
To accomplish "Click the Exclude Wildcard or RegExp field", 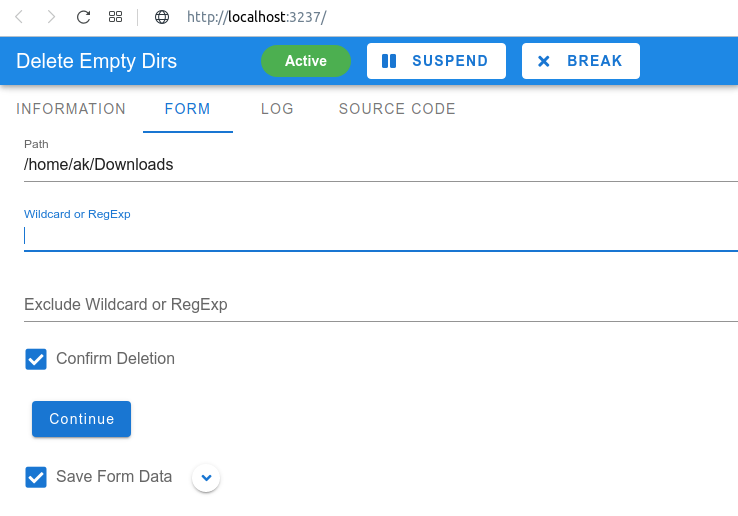I will (x=381, y=305).
